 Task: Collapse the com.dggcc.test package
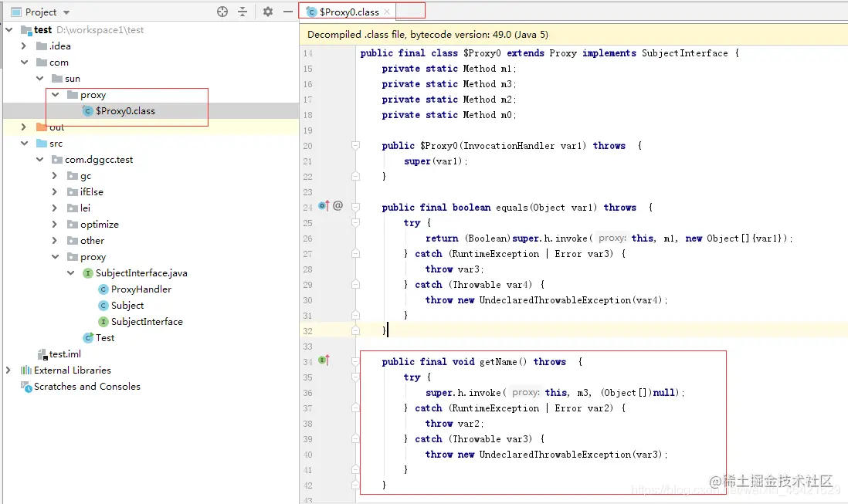tap(39, 159)
